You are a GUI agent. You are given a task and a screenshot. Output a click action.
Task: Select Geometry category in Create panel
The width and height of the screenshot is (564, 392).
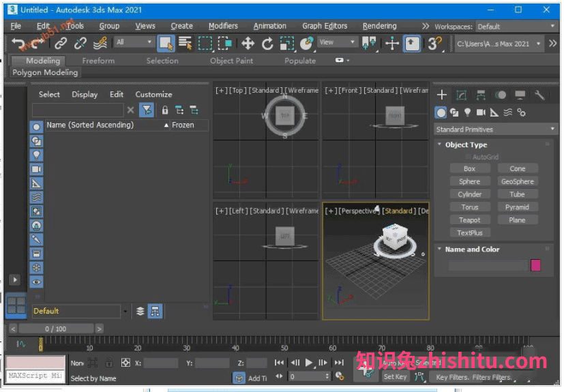pyautogui.click(x=441, y=112)
